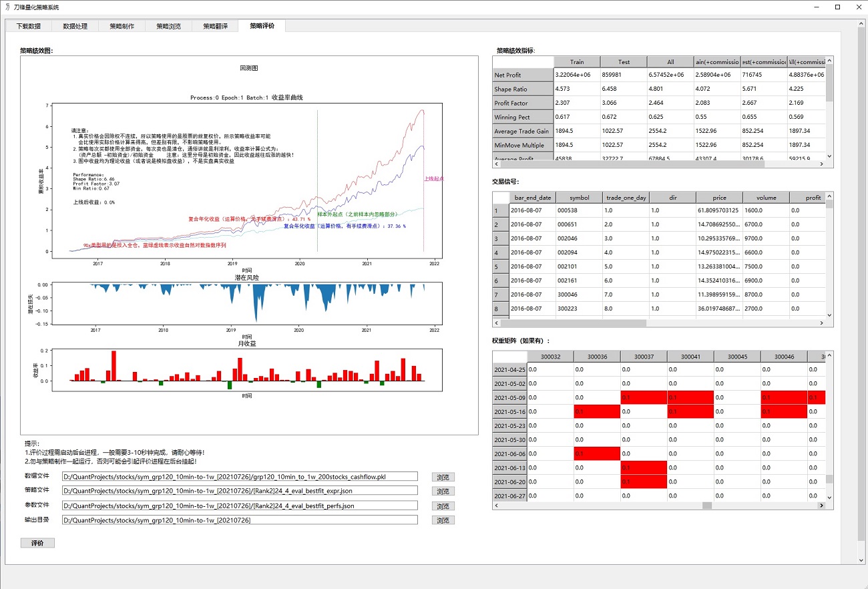Click weight matrix scrollbar left arrow

(496, 506)
